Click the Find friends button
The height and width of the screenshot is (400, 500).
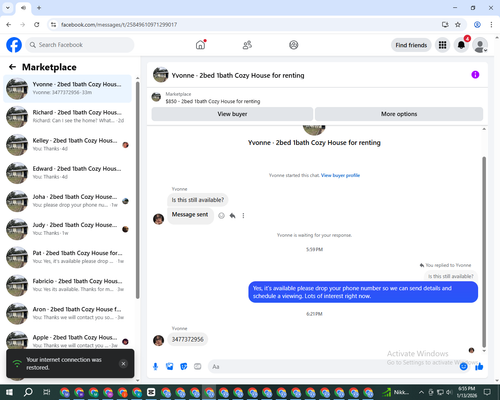(x=411, y=45)
